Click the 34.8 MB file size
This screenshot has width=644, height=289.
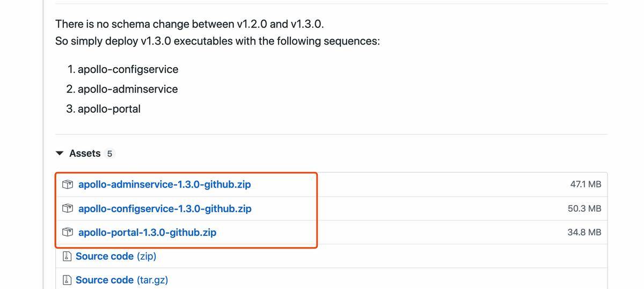pos(584,233)
